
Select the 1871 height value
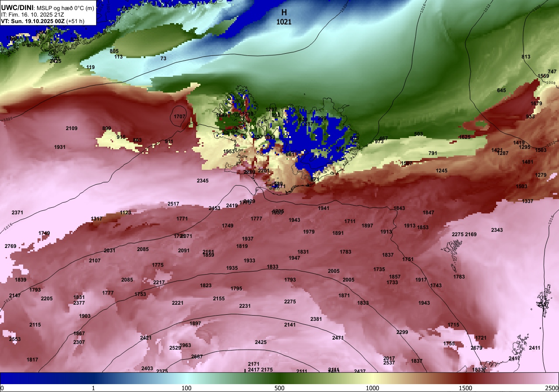pyautogui.click(x=344, y=296)
